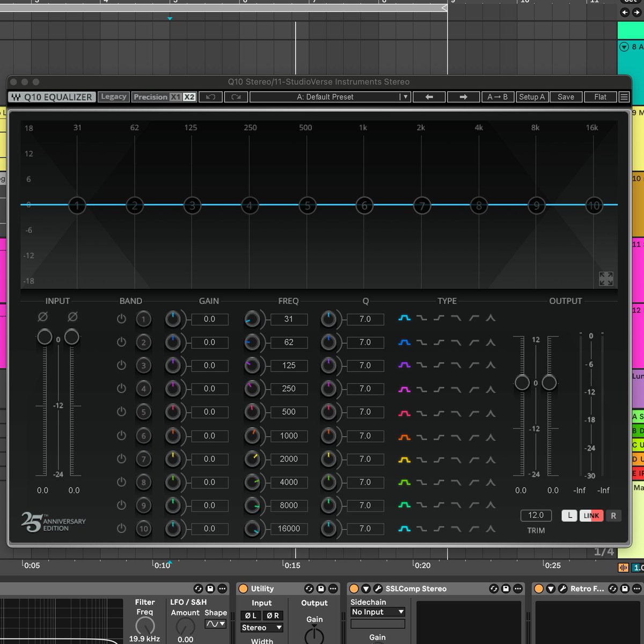Select the R channel button

[x=613, y=516]
